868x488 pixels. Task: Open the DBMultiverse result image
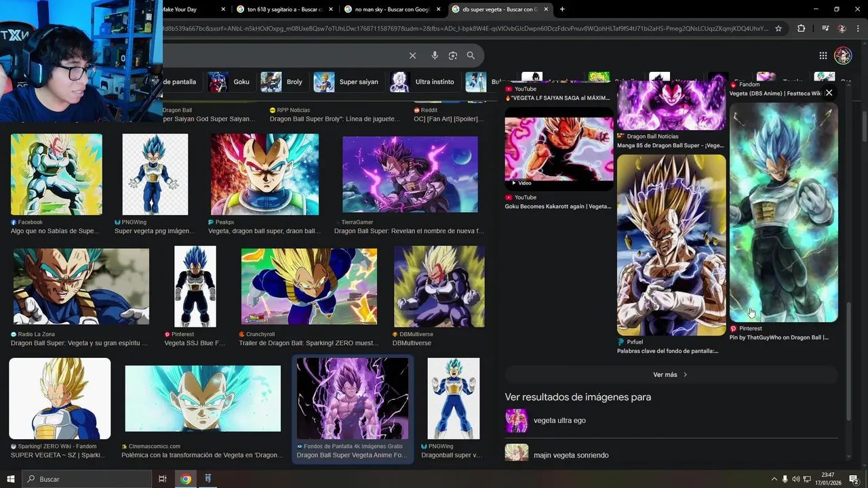point(439,286)
